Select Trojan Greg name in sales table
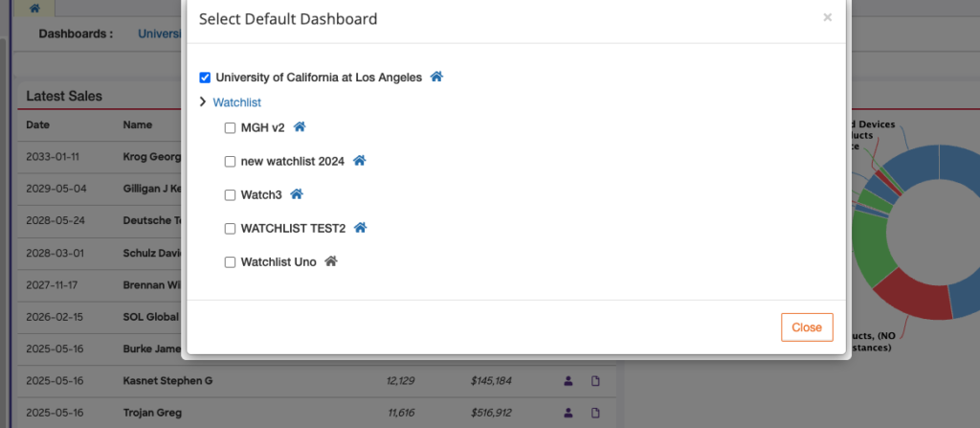 pos(152,413)
